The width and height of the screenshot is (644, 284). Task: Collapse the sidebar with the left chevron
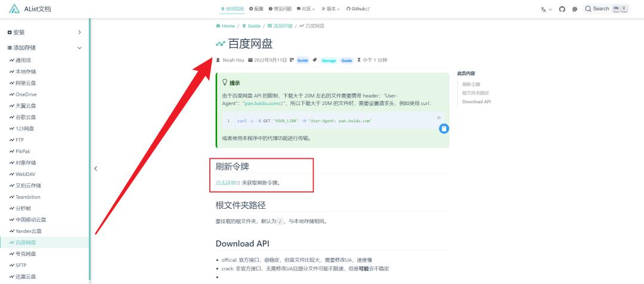(x=95, y=168)
